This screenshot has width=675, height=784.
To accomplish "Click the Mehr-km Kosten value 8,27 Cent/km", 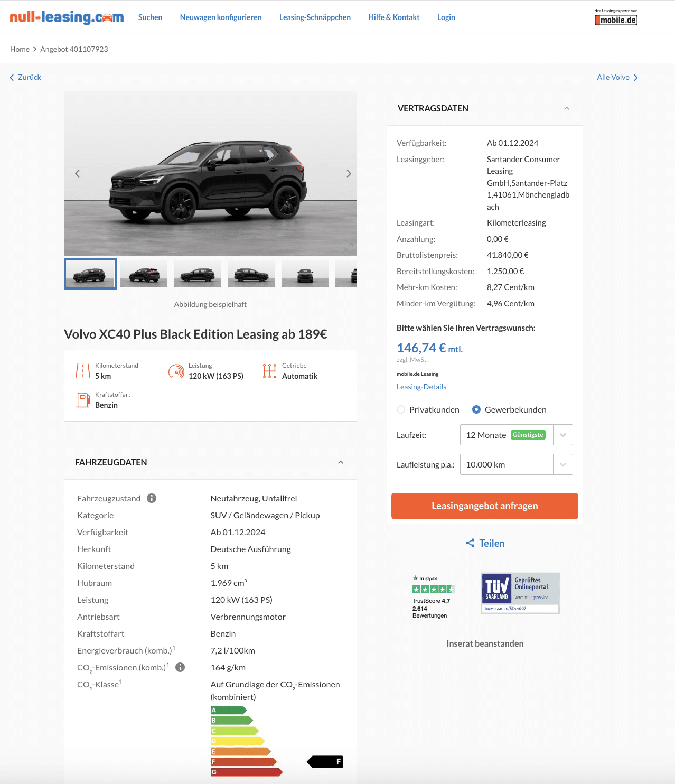I will click(511, 287).
